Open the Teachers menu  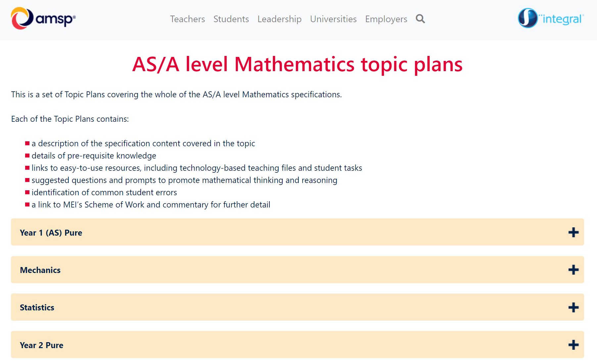pos(187,19)
